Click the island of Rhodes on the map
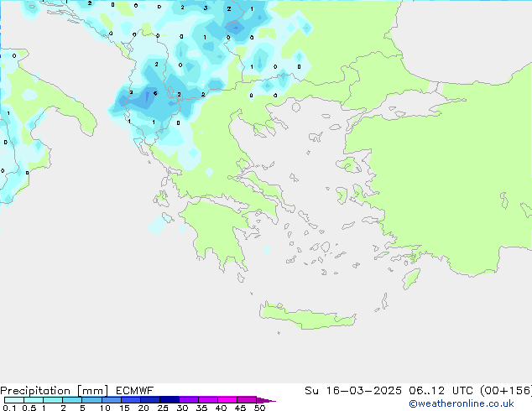 (x=411, y=278)
